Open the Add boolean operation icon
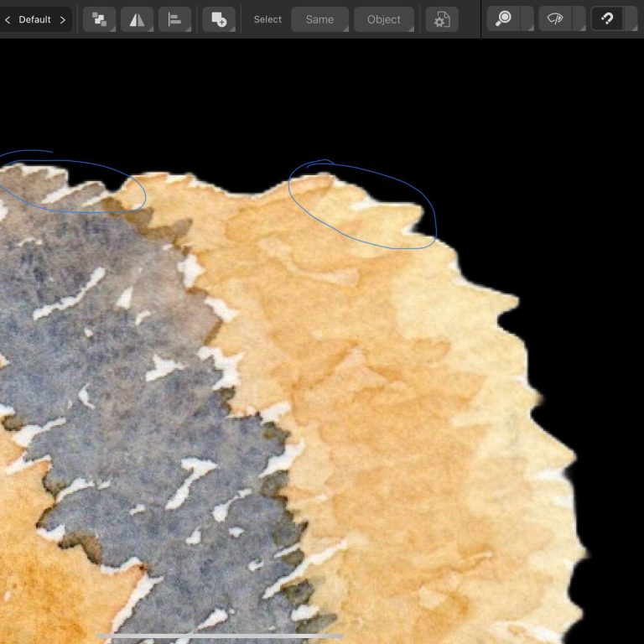This screenshot has width=644, height=644. (x=219, y=19)
